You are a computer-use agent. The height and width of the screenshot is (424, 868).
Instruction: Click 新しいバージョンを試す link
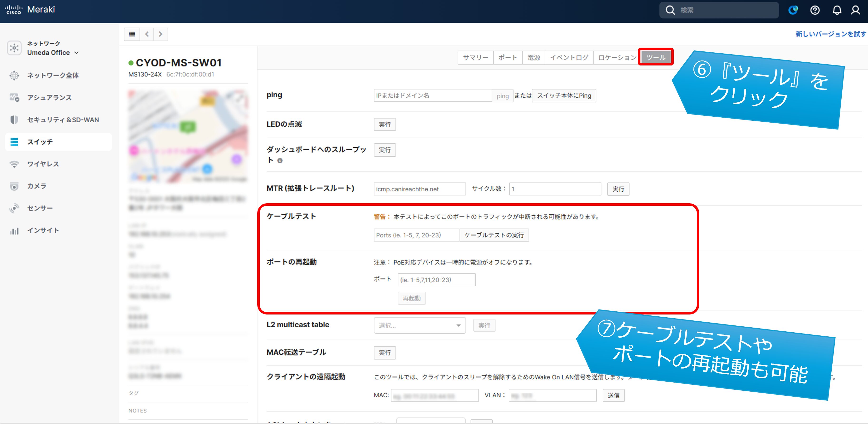click(x=831, y=34)
